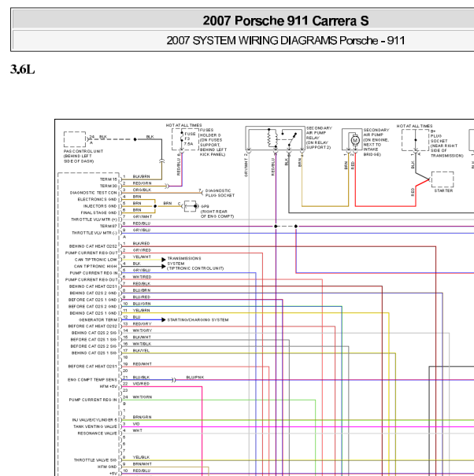The image size is (474, 476).
Task: Click the "BLU/BRN" wire color label
Action: 142,290
